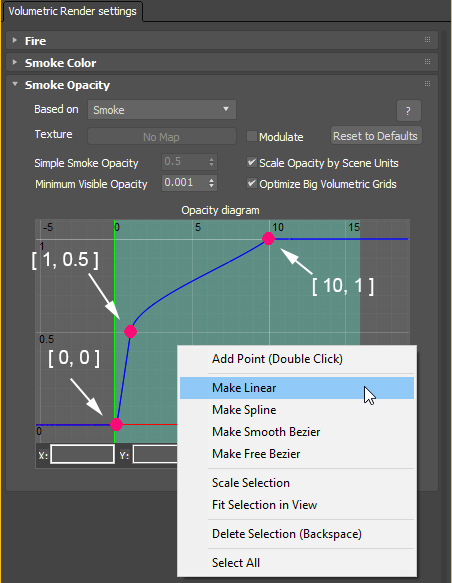This screenshot has height=583, width=452.
Task: Click Reset to Defaults button
Action: 375,136
